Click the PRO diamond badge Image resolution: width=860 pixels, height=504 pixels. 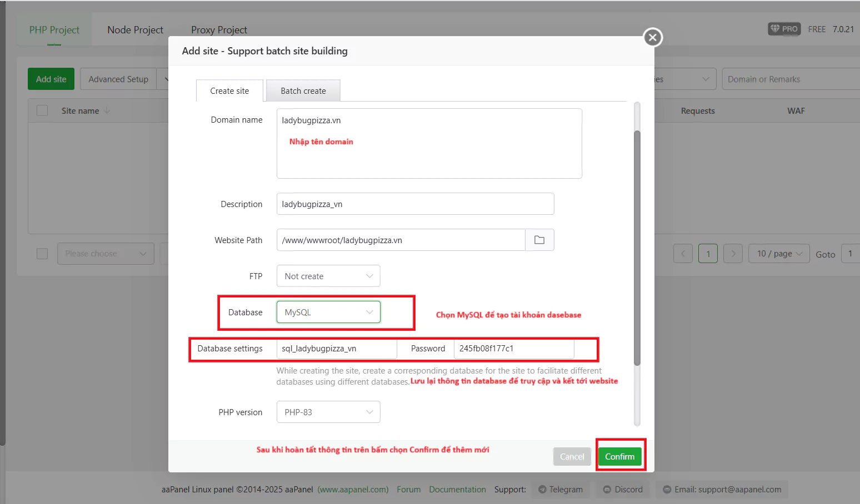click(784, 29)
